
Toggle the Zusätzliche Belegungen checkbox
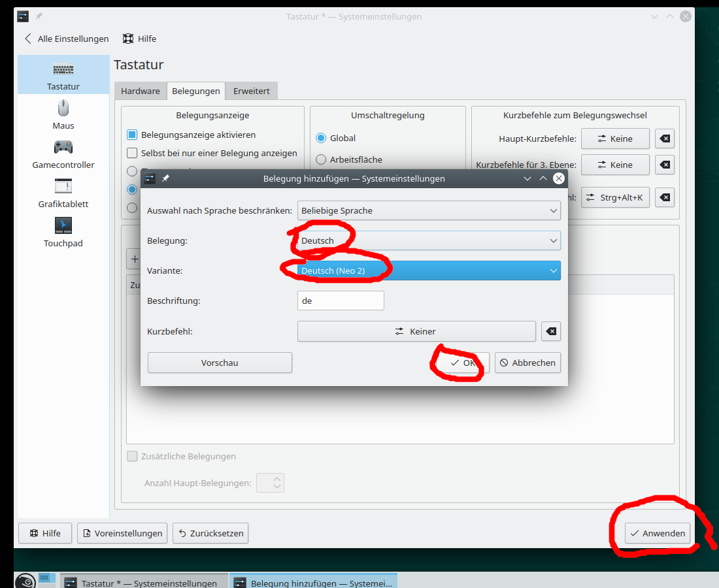(x=132, y=457)
